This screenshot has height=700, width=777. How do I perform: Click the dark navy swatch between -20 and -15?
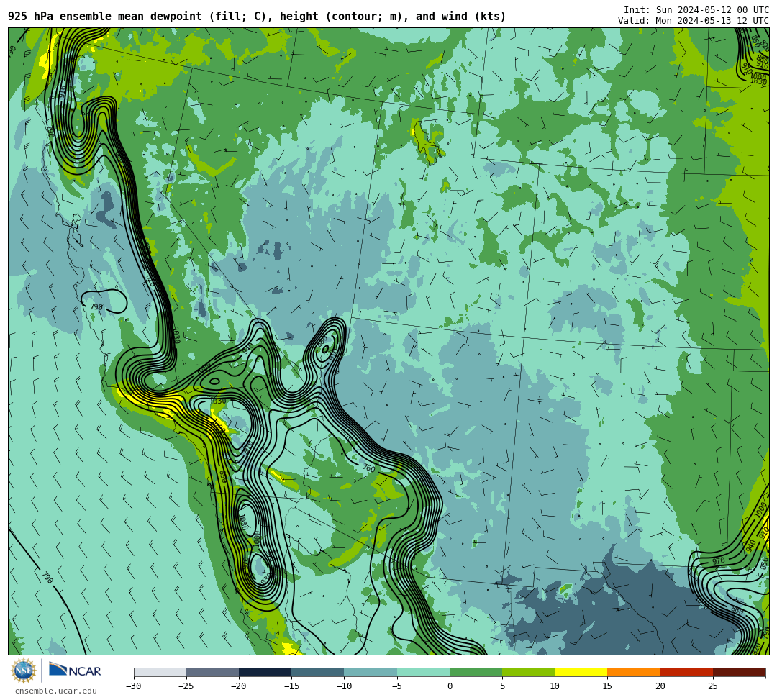pyautogui.click(x=265, y=672)
